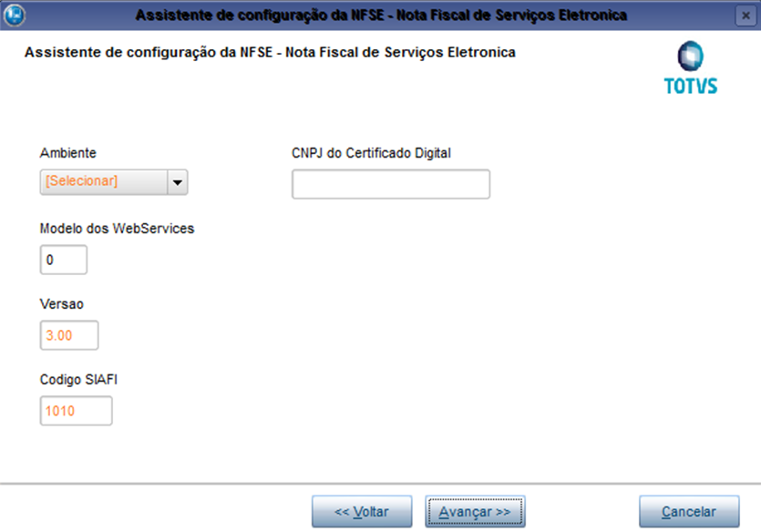Select the Versao field showing 3.00
The width and height of the screenshot is (761, 532).
click(x=69, y=335)
